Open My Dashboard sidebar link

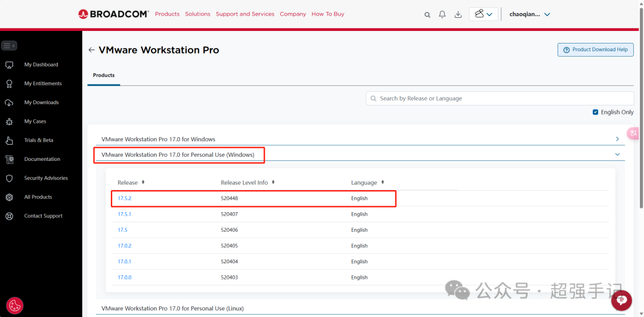[41, 65]
